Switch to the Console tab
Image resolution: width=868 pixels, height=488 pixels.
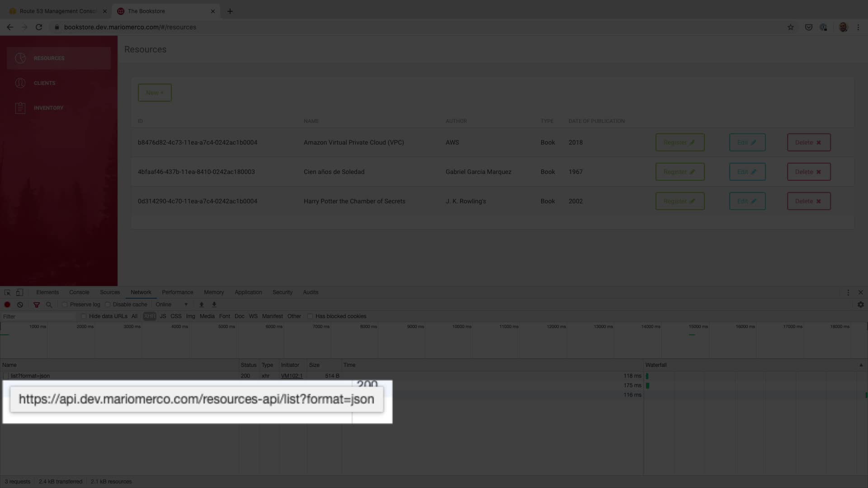79,292
